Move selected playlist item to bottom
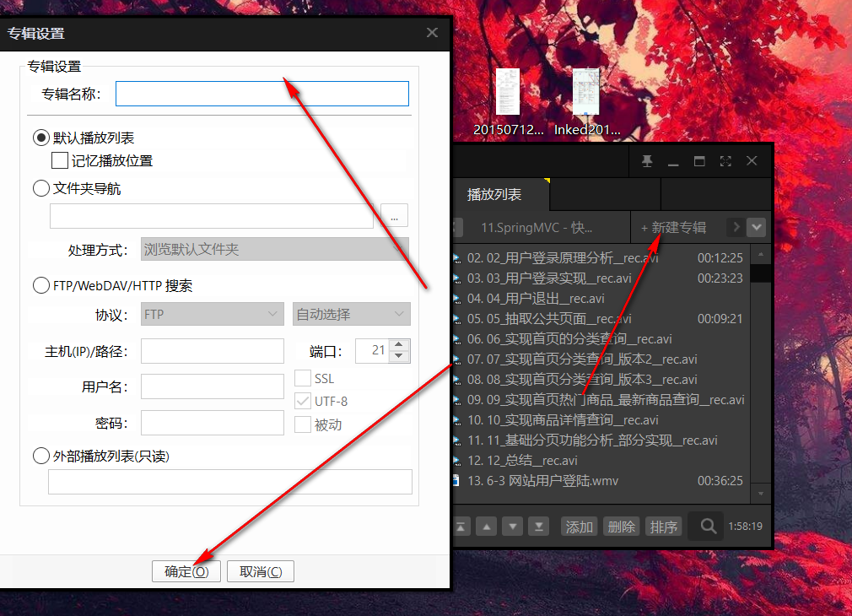This screenshot has height=616, width=852. 538,526
